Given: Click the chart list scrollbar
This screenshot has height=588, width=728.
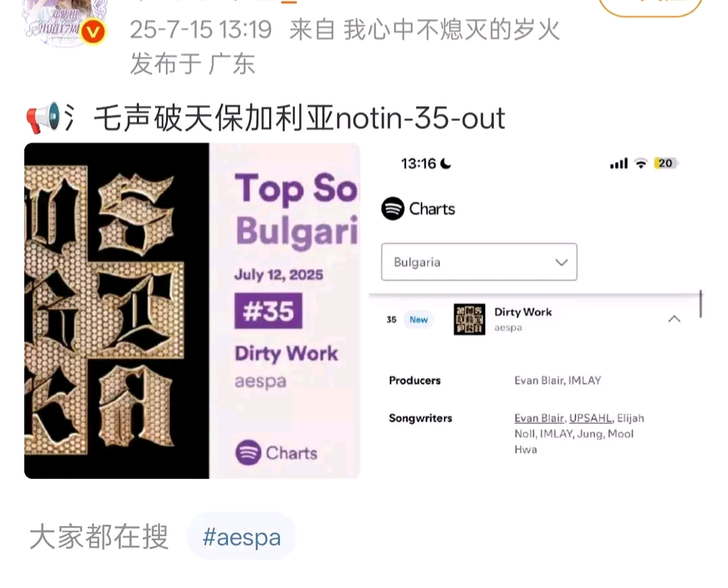Looking at the screenshot, I should click(700, 304).
